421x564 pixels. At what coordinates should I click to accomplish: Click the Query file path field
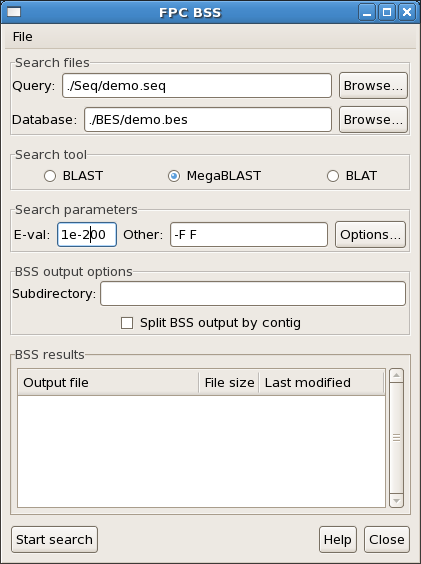point(197,86)
